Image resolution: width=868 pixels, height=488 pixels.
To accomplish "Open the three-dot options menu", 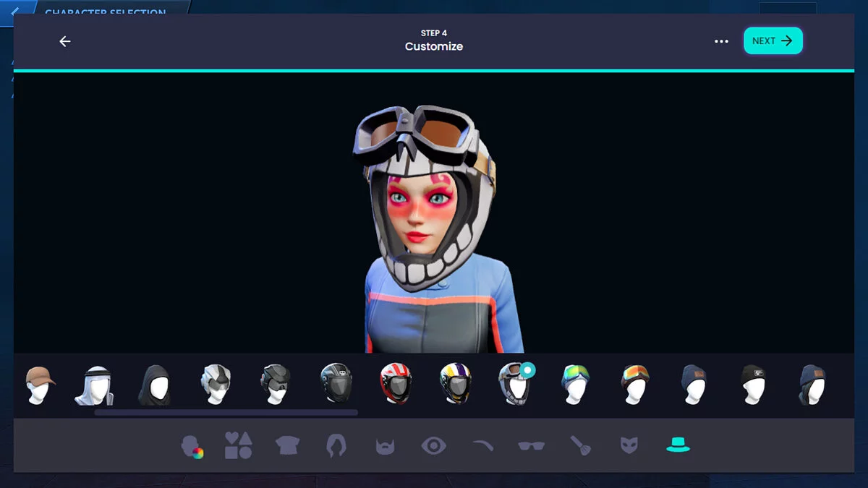I will (721, 41).
